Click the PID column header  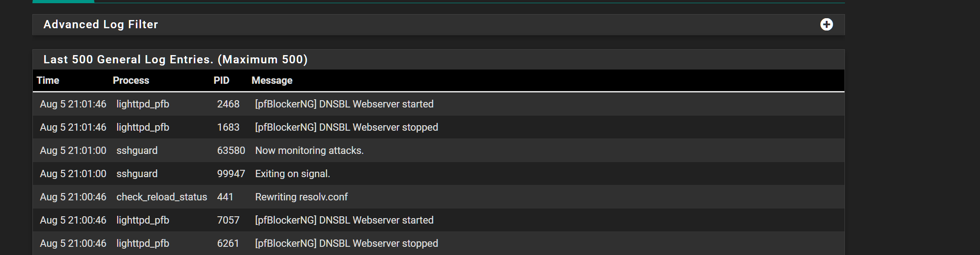(x=221, y=81)
